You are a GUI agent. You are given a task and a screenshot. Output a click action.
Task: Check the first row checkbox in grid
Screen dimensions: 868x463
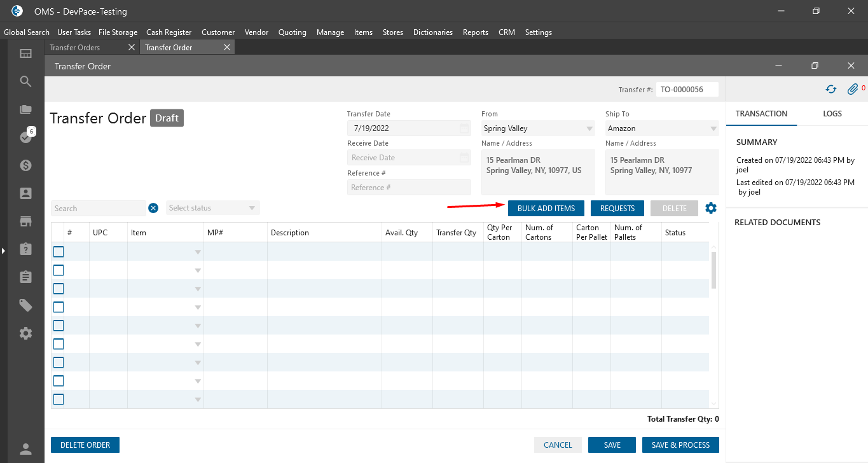[x=59, y=252]
